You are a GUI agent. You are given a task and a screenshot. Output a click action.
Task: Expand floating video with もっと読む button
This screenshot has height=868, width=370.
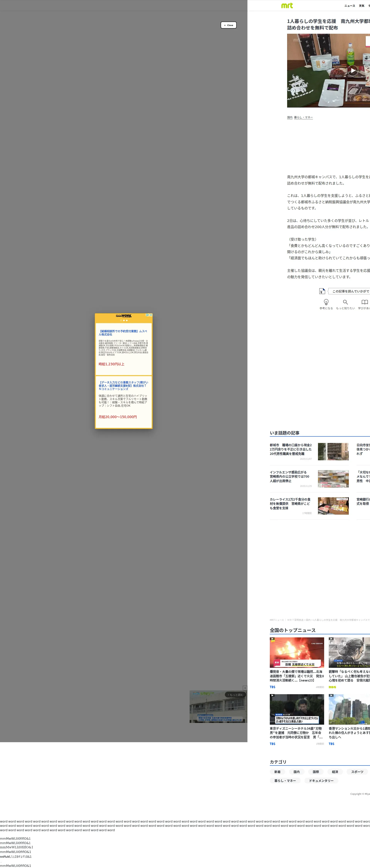tap(235, 695)
